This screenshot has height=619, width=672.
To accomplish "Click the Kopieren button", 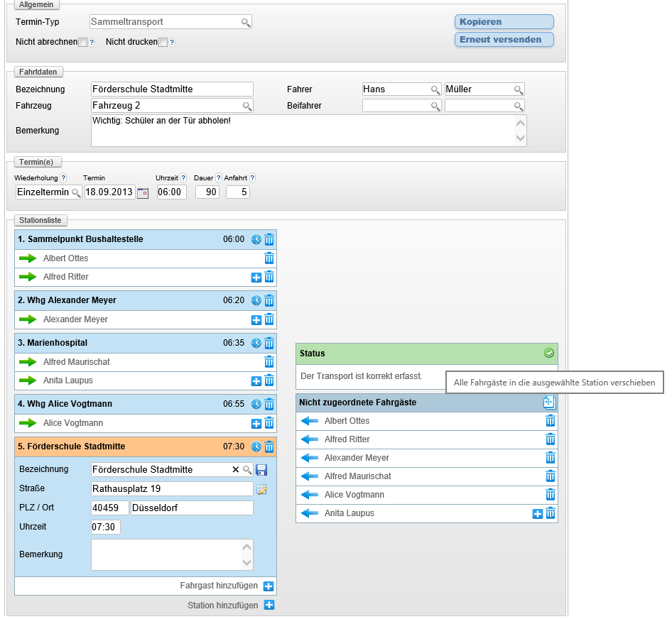I will pyautogui.click(x=504, y=22).
